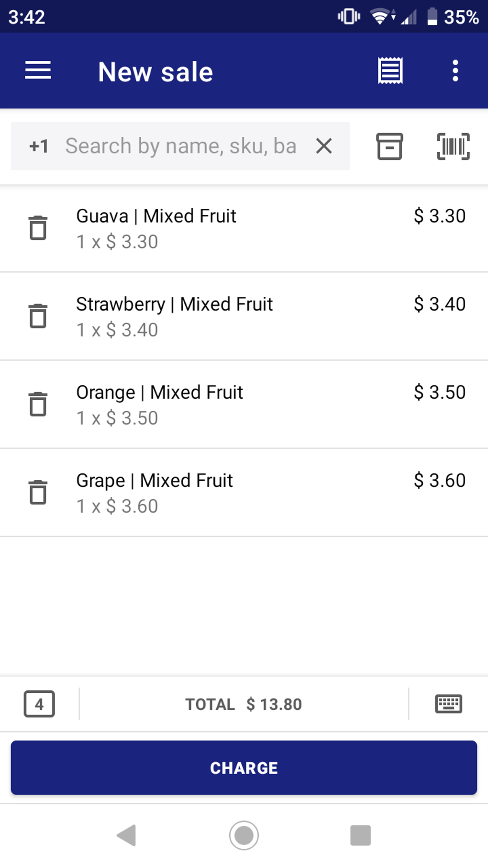Open the three-dot overflow menu
The width and height of the screenshot is (488, 868).
tap(455, 71)
